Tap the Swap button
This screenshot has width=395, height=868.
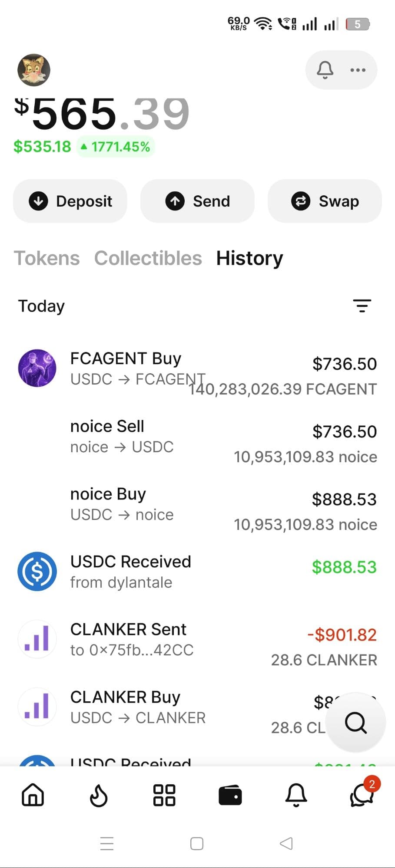tap(325, 201)
